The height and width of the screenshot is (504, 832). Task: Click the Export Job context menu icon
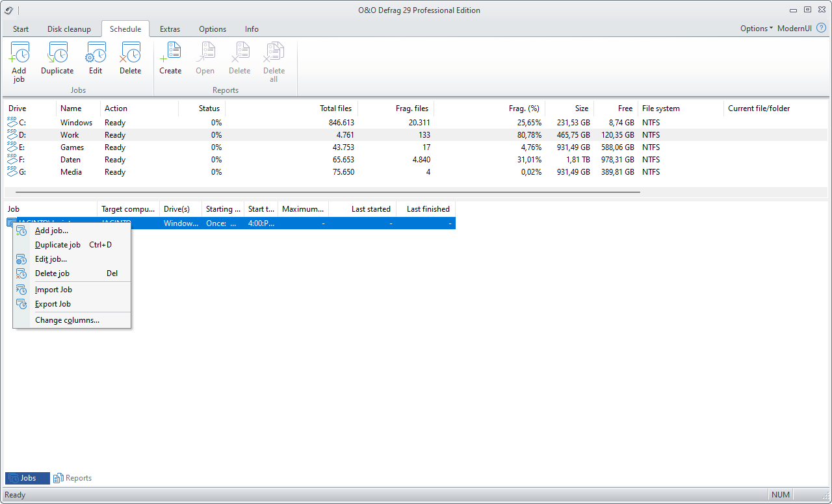coord(21,304)
